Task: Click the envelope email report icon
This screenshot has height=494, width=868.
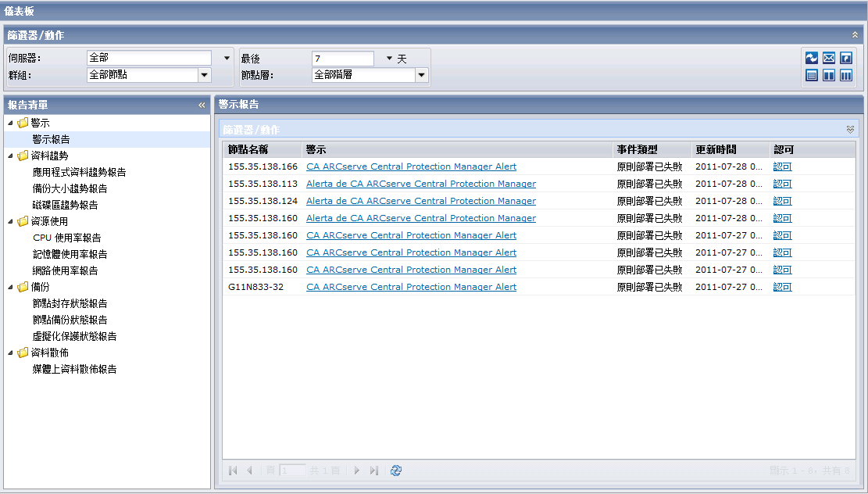Action: point(829,58)
